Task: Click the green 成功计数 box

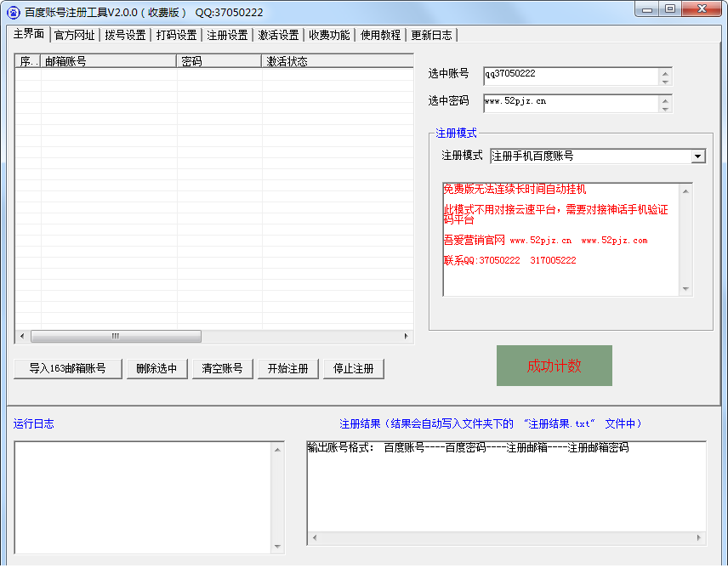Action: (x=555, y=366)
